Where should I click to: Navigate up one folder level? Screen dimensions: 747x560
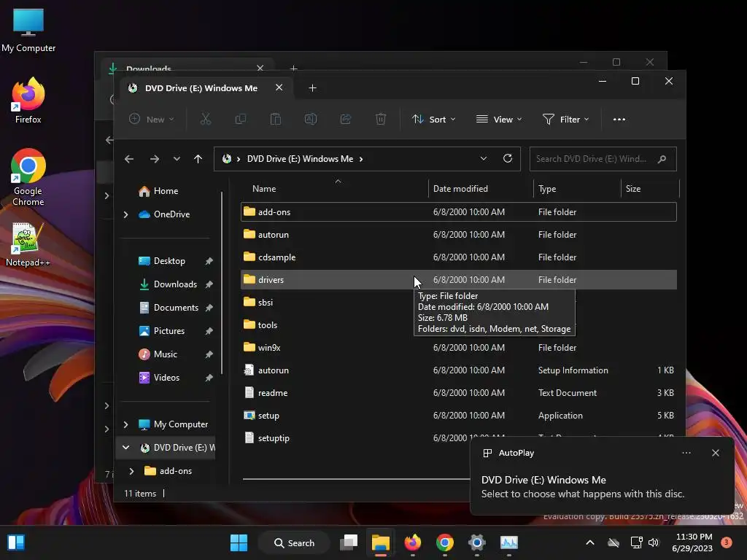[x=198, y=159]
